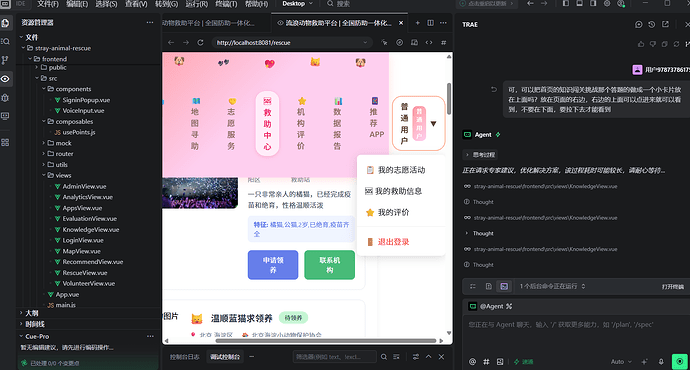Click the @ mention icon in chat input
The image size is (690, 370).
coord(473,362)
